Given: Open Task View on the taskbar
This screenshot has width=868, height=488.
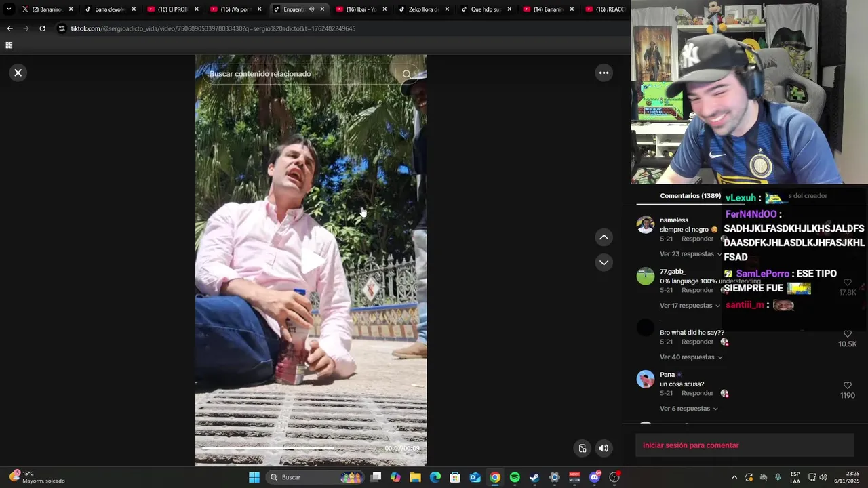Looking at the screenshot, I should click(376, 477).
